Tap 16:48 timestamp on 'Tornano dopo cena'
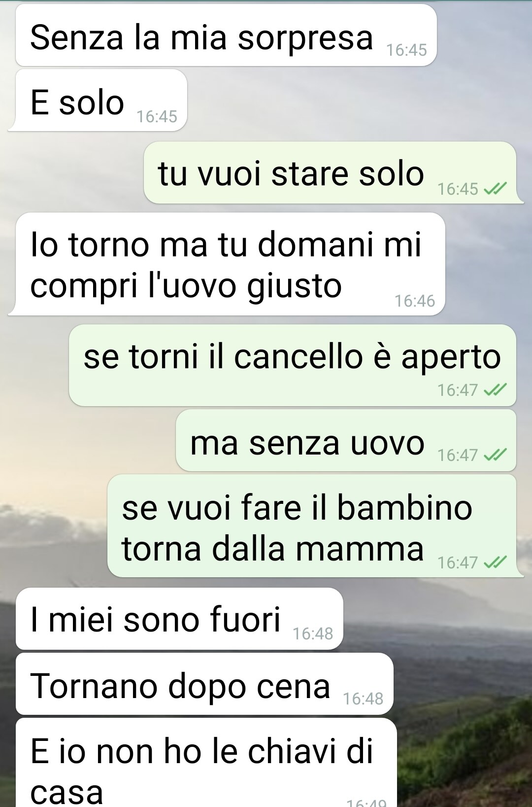The height and width of the screenshot is (807, 532). (x=363, y=699)
